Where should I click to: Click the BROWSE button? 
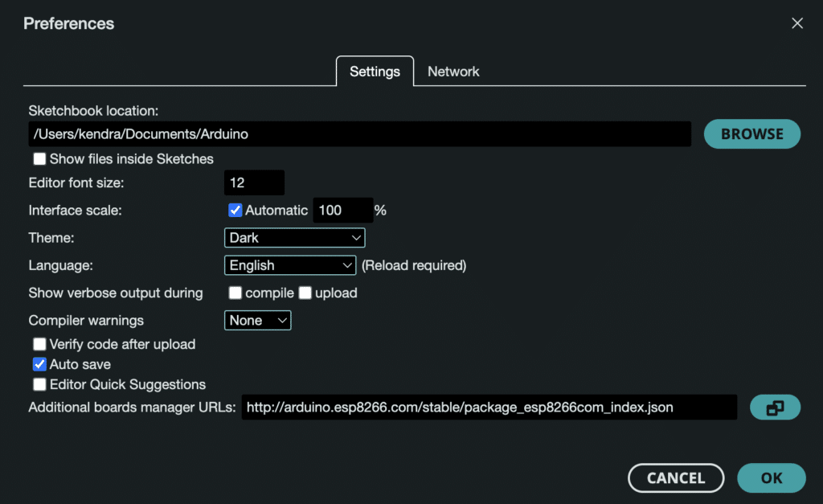(751, 133)
